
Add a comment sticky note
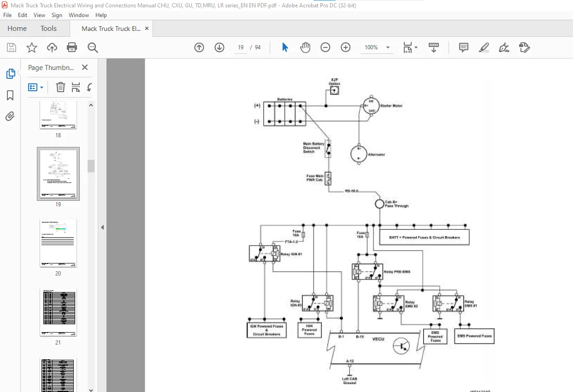[464, 47]
